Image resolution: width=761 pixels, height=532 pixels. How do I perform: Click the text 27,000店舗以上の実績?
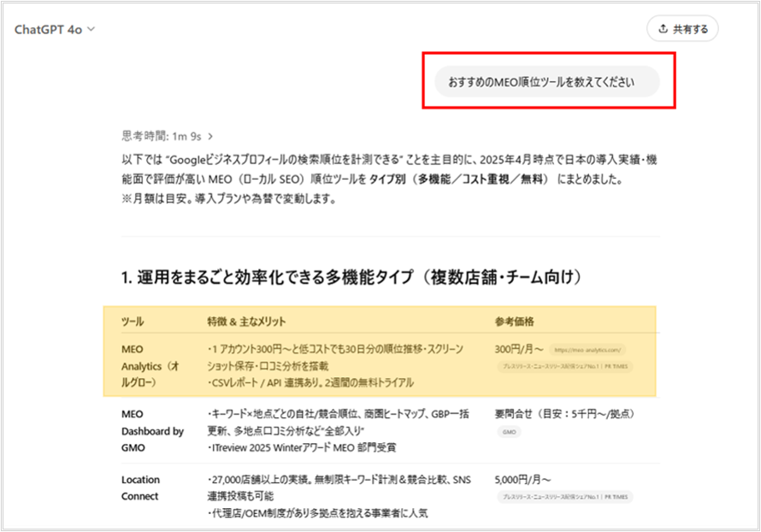tap(261, 480)
